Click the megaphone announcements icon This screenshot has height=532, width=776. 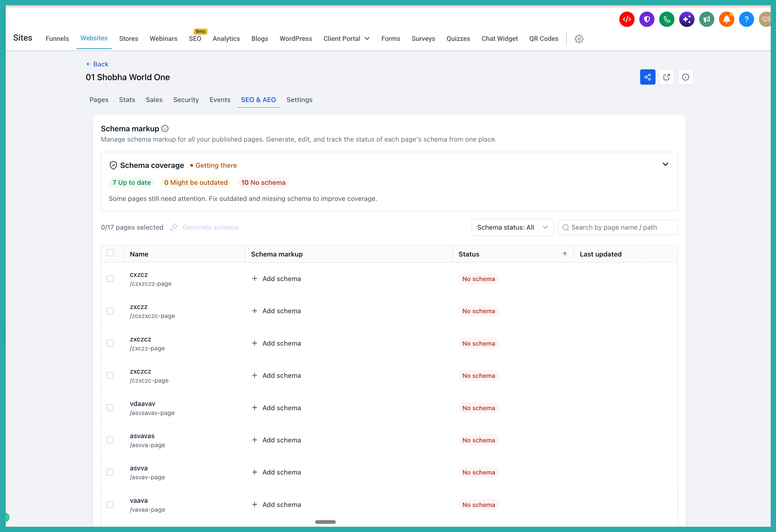tap(707, 19)
